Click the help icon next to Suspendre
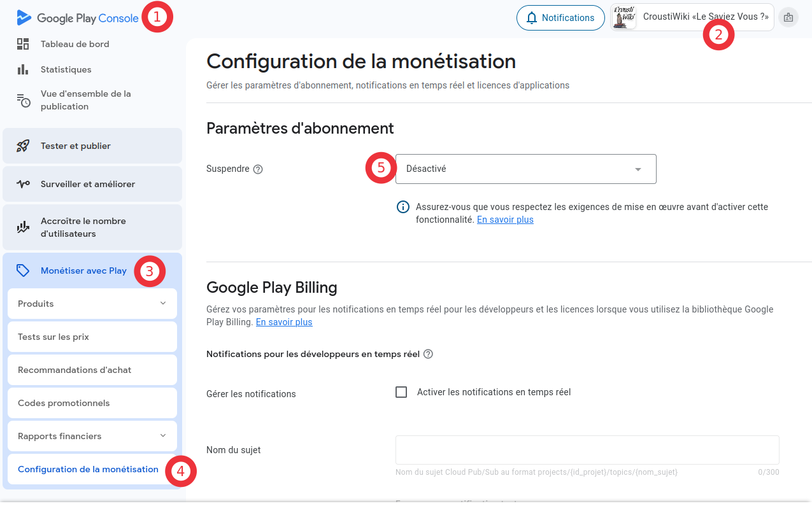Viewport: 812px width, 506px height. (x=258, y=169)
